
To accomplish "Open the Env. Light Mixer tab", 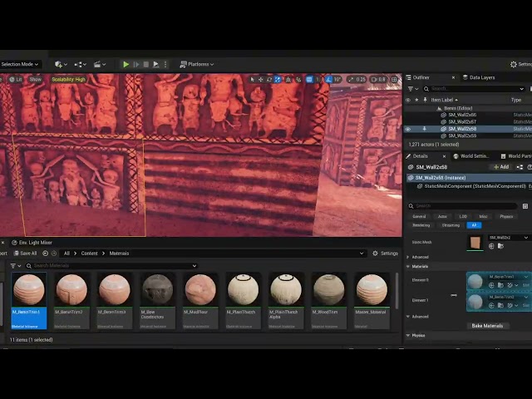I will pyautogui.click(x=32, y=243).
